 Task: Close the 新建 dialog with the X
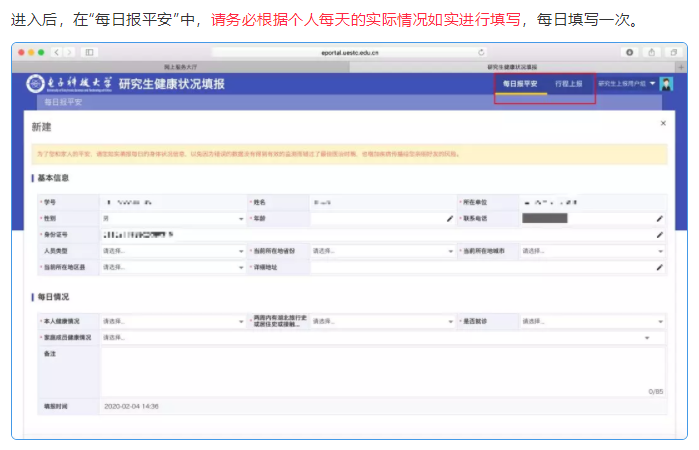(662, 123)
